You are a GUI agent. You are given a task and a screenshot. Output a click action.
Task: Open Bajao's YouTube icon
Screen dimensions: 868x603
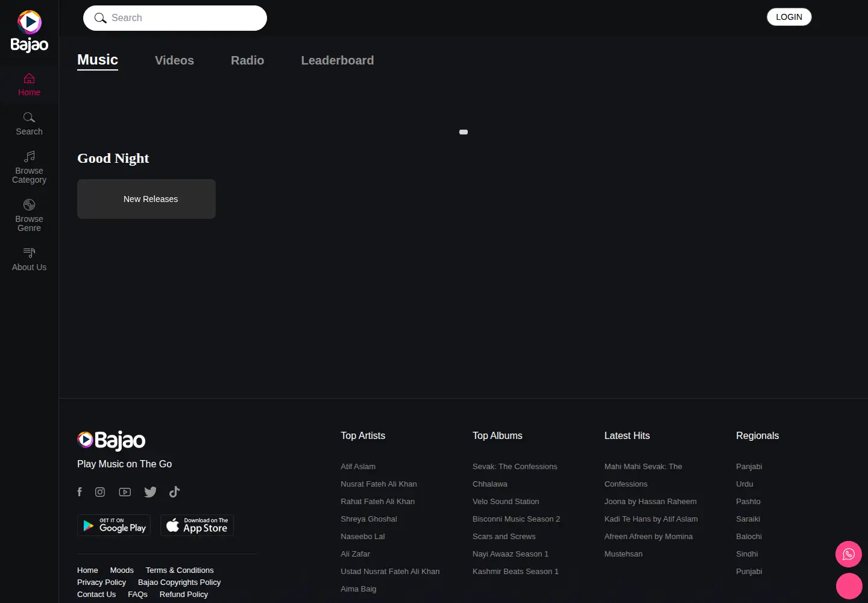pos(125,492)
